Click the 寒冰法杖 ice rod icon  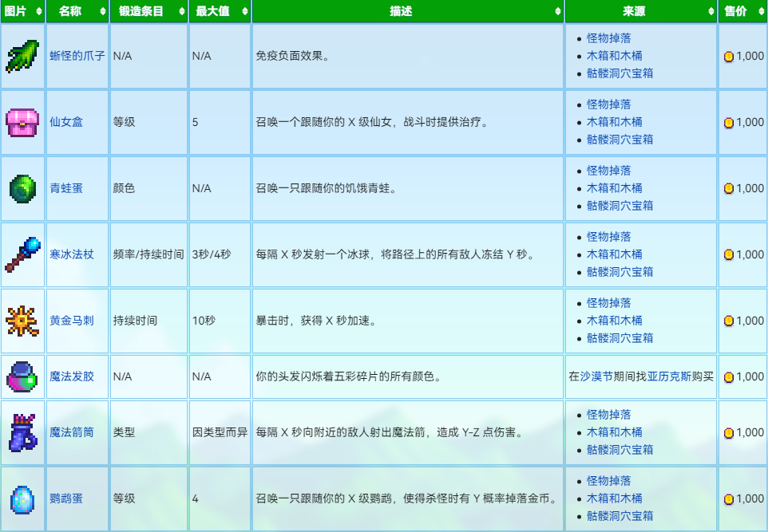coord(22,254)
